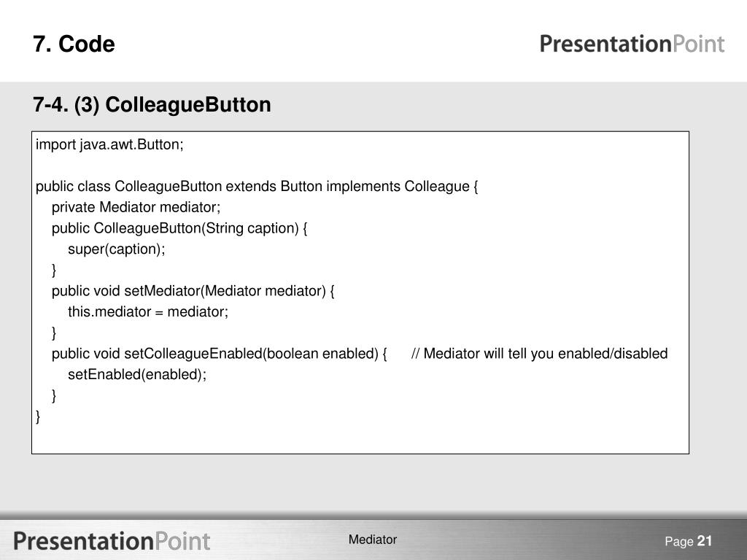747x560 pixels.
Task: Click the "super(caption);" statement
Action: (x=116, y=249)
